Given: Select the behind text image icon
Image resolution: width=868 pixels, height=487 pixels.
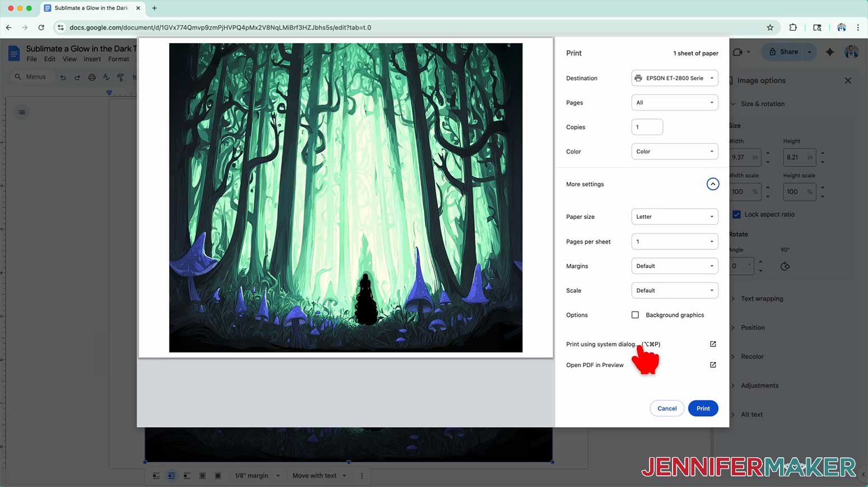Looking at the screenshot, I should 202,476.
